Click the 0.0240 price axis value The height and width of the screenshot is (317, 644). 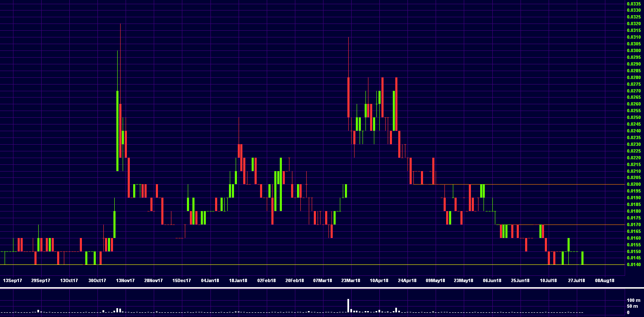(633, 131)
